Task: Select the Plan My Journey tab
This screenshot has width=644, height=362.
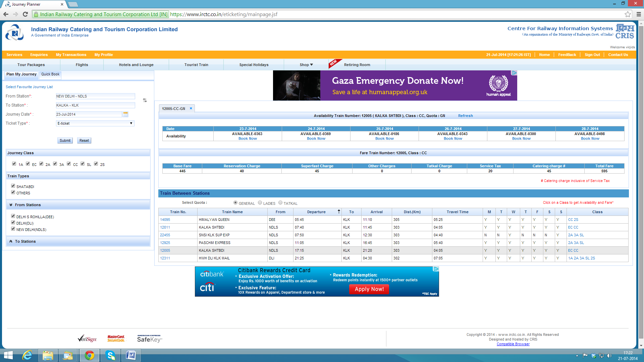Action: point(21,74)
